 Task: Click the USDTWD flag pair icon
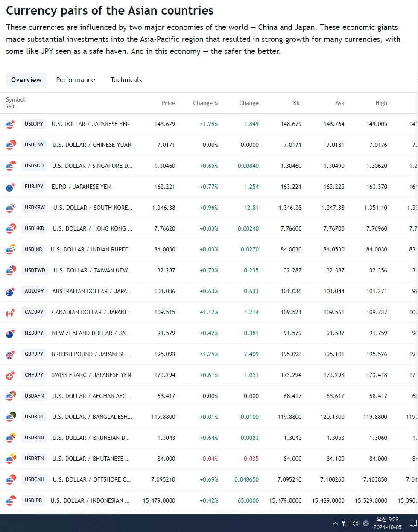[x=11, y=270]
